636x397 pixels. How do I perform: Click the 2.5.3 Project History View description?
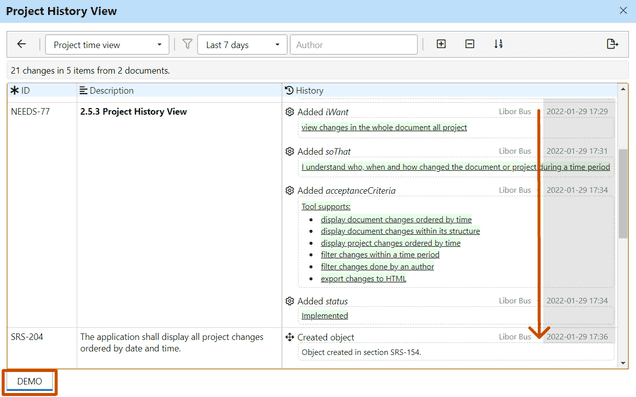[x=133, y=112]
